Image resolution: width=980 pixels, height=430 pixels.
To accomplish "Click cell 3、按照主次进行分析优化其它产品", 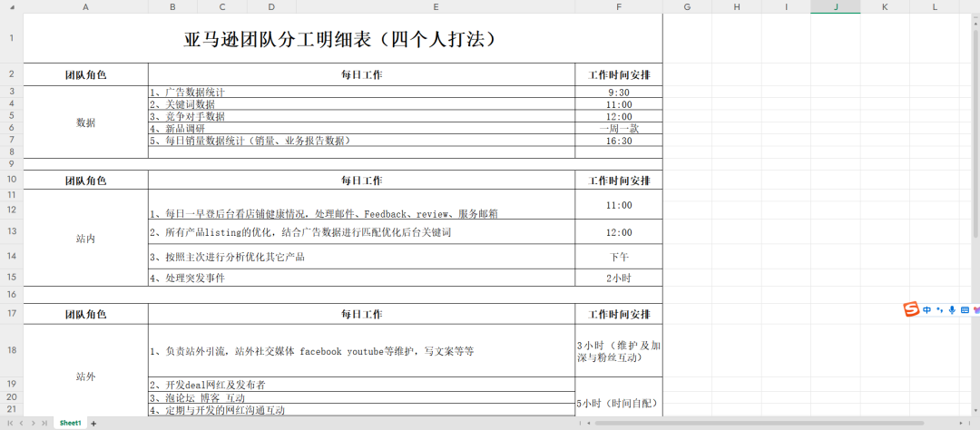I will (362, 256).
